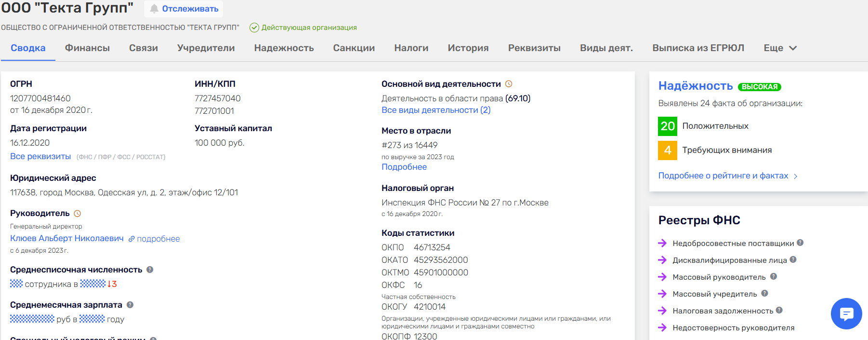Click hidden salary amount before руб
The height and width of the screenshot is (340, 868).
click(x=32, y=319)
